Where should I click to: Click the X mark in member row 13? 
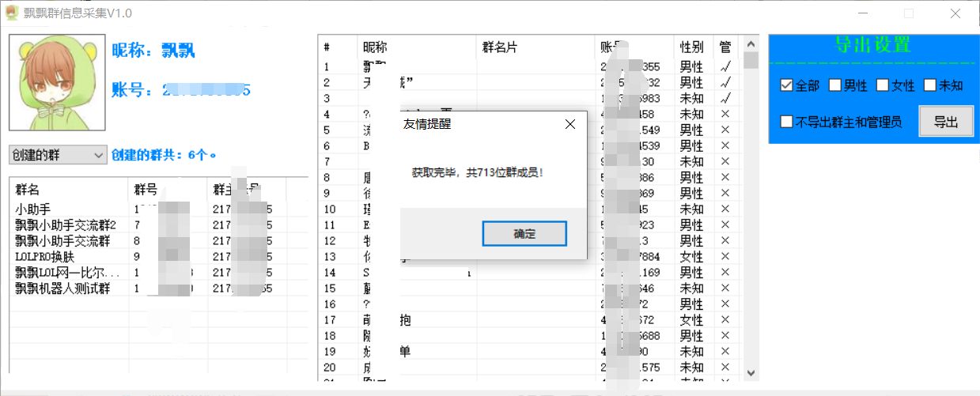tap(726, 257)
